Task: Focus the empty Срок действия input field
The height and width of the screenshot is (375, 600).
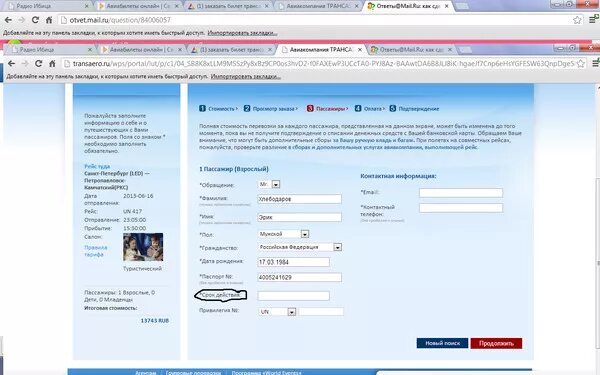Action: (293, 295)
